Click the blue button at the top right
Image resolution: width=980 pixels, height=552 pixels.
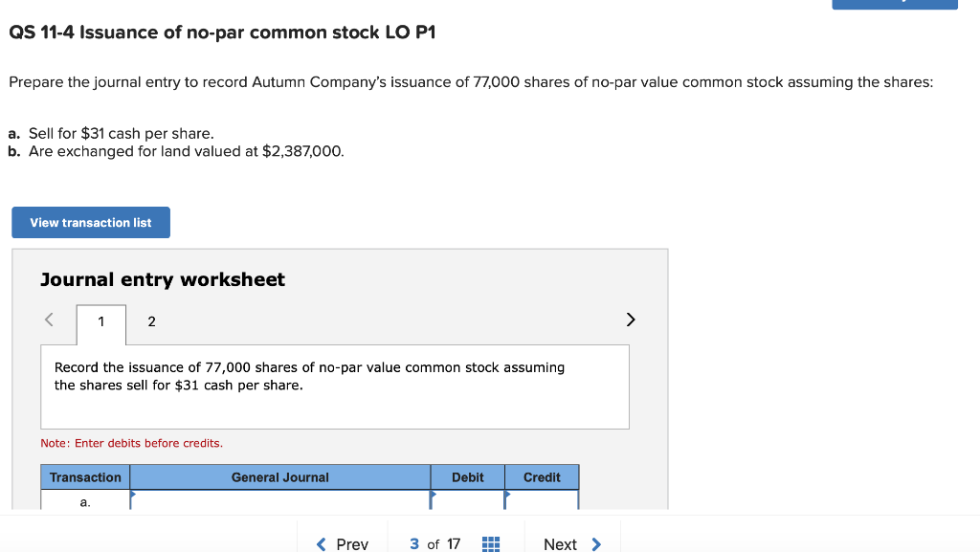click(x=895, y=5)
